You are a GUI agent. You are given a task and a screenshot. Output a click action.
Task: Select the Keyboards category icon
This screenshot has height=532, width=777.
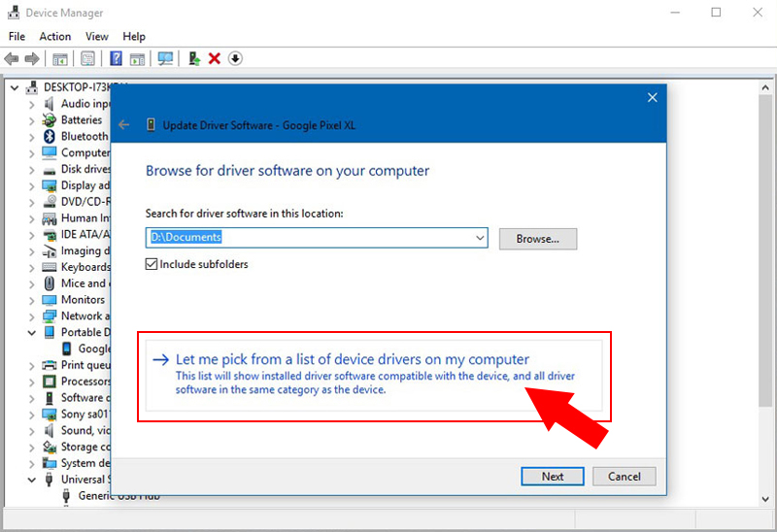50,267
